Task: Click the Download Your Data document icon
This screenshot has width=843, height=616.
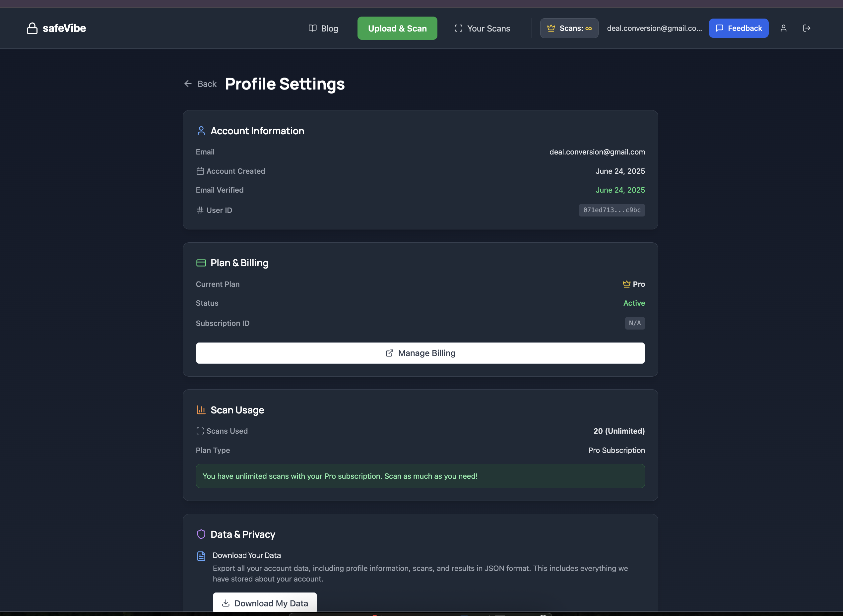Action: (x=201, y=556)
